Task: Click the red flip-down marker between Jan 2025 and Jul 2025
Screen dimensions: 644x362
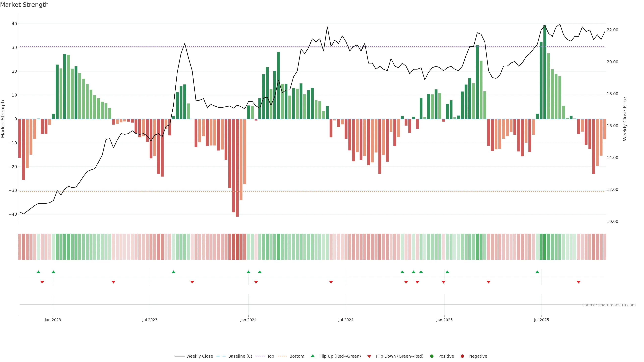Action: [489, 282]
